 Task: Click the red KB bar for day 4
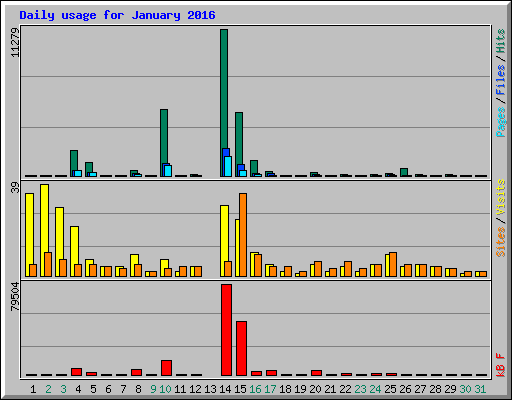(76, 372)
